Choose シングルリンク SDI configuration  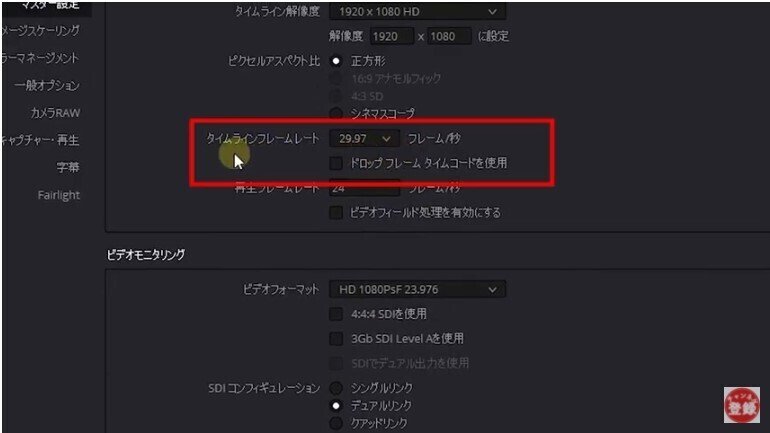pyautogui.click(x=336, y=388)
